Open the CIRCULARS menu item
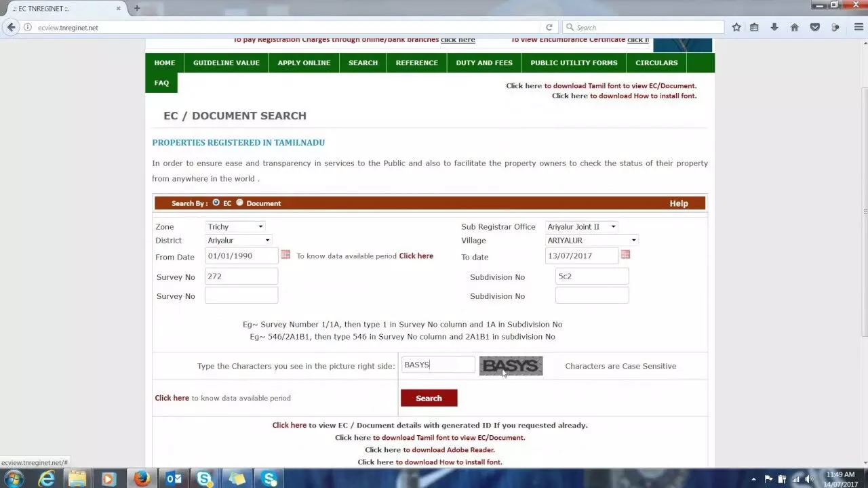The height and width of the screenshot is (488, 868). (656, 63)
